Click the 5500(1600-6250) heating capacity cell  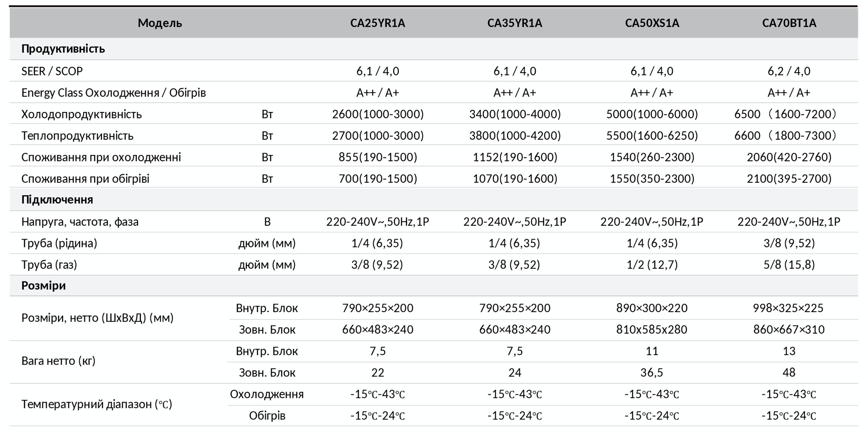[x=652, y=136]
